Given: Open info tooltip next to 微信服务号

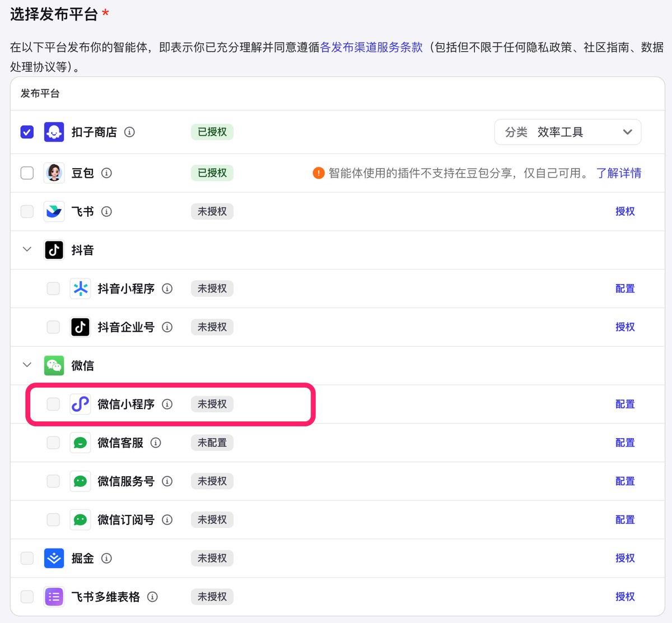Looking at the screenshot, I should point(167,481).
